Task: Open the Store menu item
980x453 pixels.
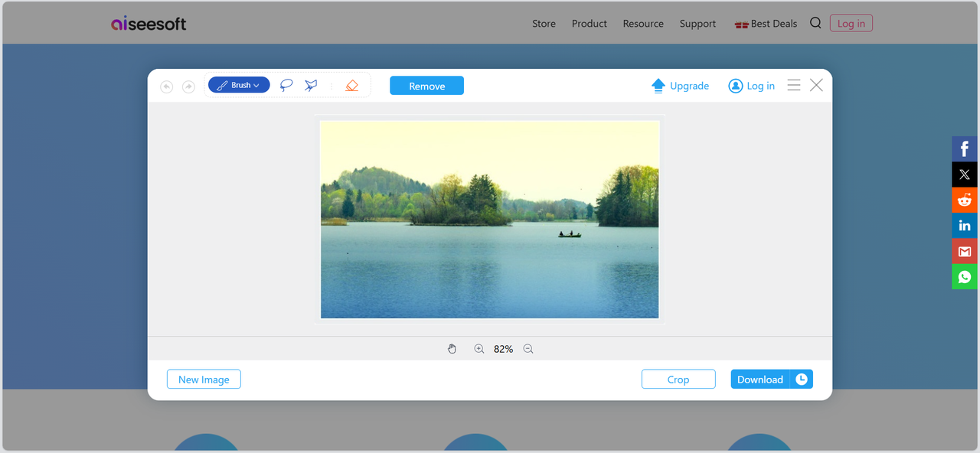Action: pyautogui.click(x=544, y=24)
